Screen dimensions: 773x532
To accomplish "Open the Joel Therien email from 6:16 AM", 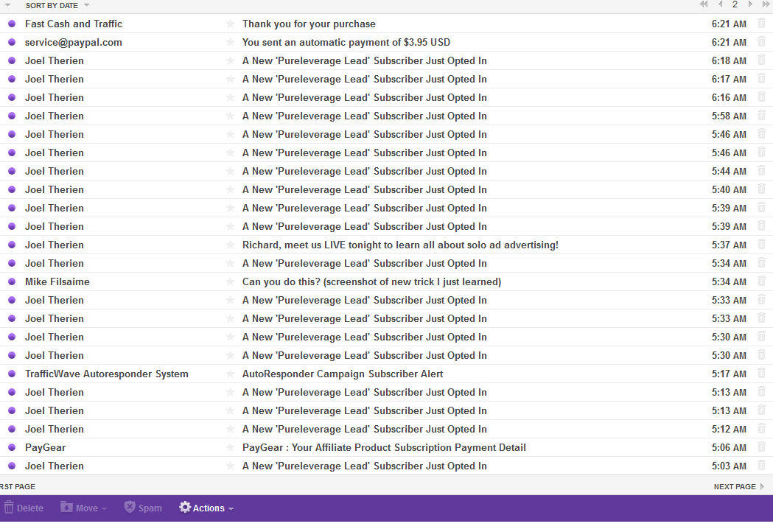I will tap(364, 97).
